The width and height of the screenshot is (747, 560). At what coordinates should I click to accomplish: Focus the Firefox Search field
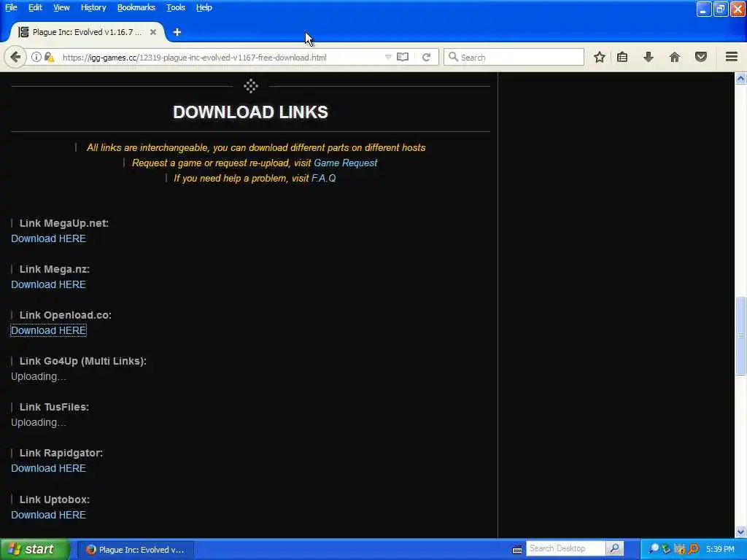point(514,57)
